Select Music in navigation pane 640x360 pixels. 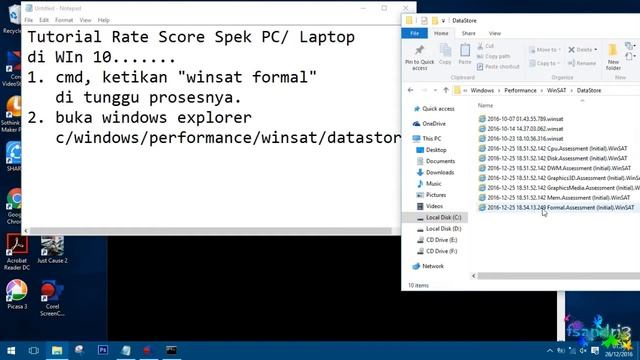pyautogui.click(x=429, y=184)
